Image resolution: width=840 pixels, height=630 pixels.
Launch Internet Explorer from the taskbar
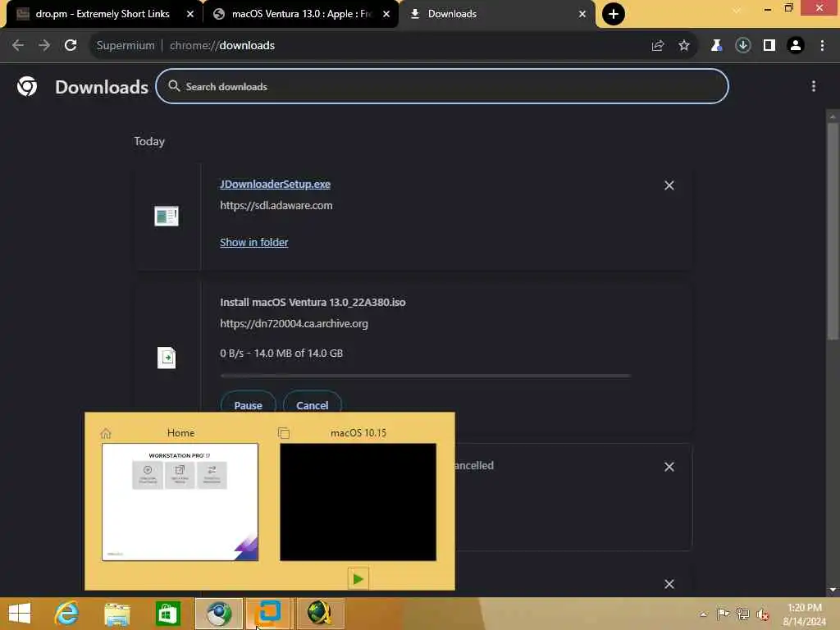pyautogui.click(x=66, y=614)
